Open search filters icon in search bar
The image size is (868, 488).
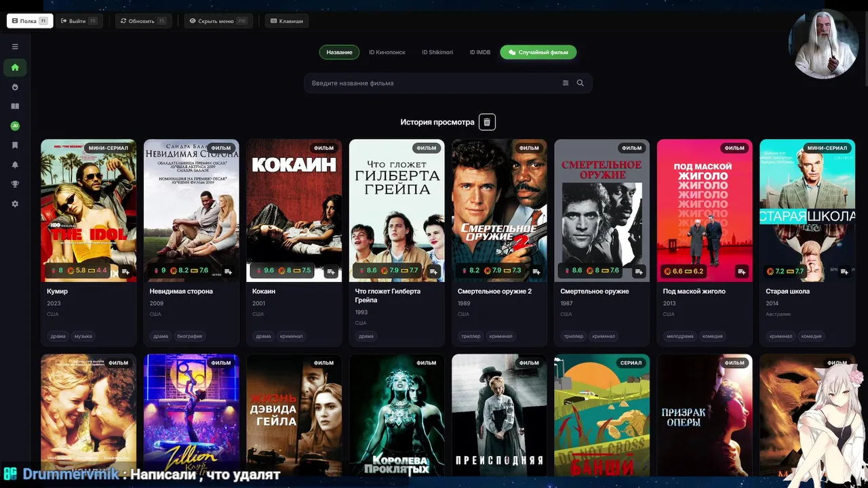pos(566,83)
